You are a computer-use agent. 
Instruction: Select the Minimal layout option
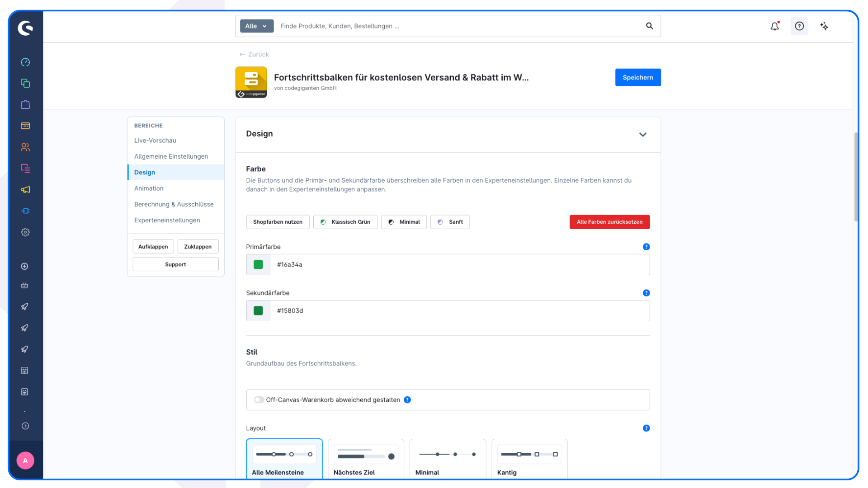(448, 459)
